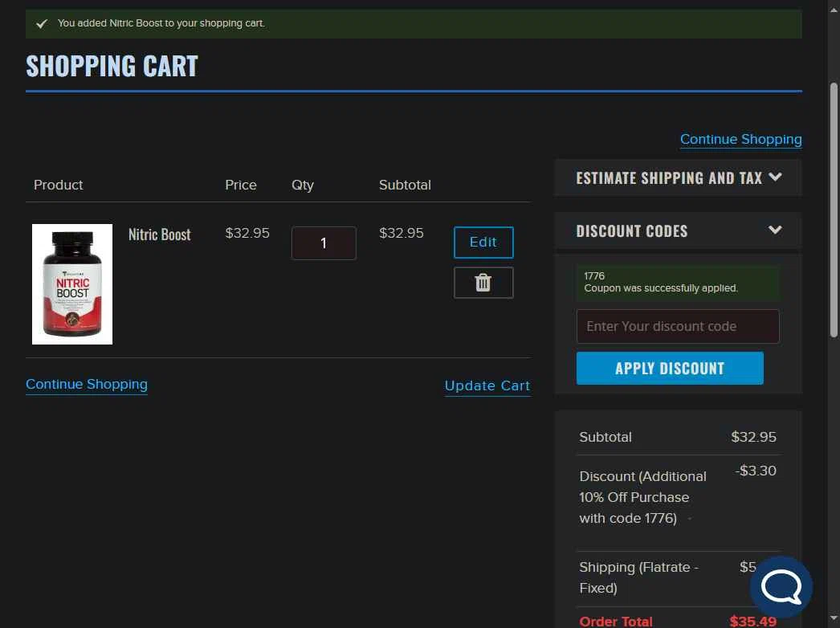
Task: Open the Nitric Boost product name link
Action: (160, 234)
